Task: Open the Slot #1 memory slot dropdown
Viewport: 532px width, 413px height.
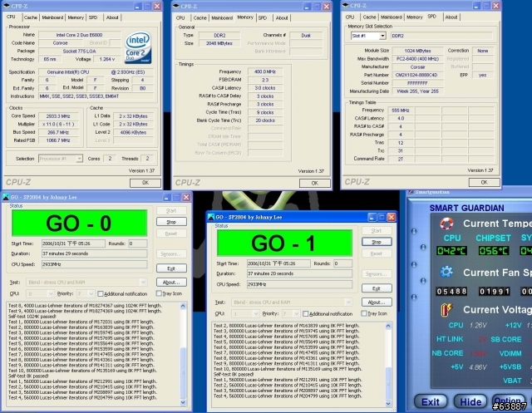Action: click(x=382, y=36)
